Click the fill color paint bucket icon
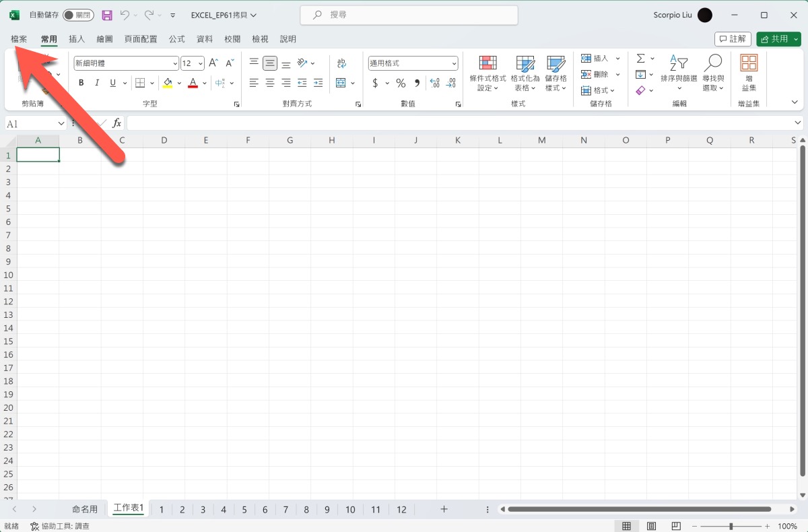Screen dimensions: 808x532 coord(168,83)
